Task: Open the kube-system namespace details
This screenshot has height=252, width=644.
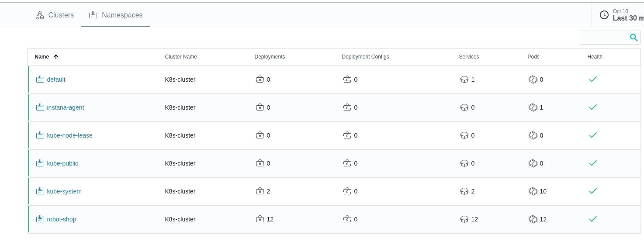Action: [64, 191]
